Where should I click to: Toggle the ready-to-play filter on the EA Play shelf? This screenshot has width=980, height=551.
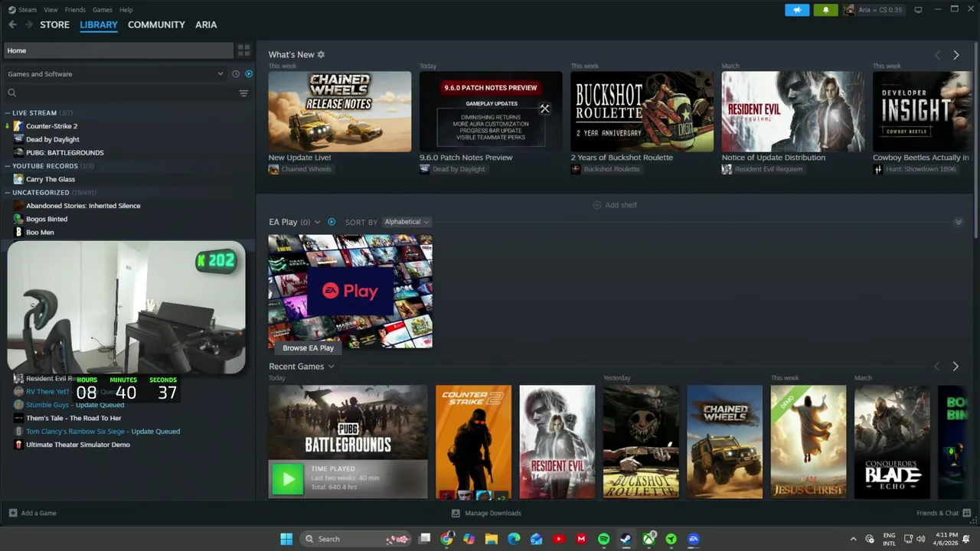332,222
